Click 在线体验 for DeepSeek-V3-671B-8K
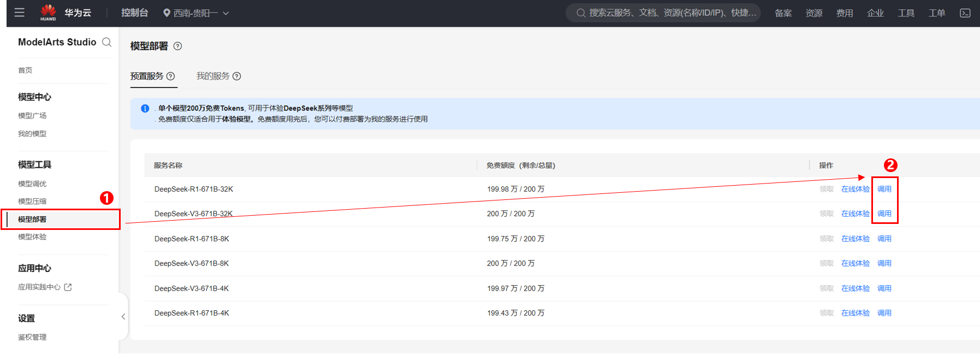This screenshot has height=355, width=980. coord(855,263)
